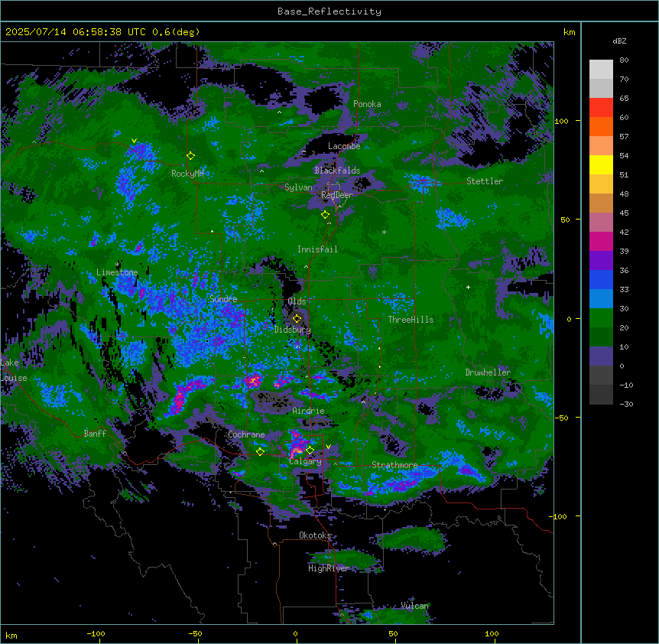Click the km unit label at top right
The width and height of the screenshot is (659, 644).
click(x=570, y=32)
